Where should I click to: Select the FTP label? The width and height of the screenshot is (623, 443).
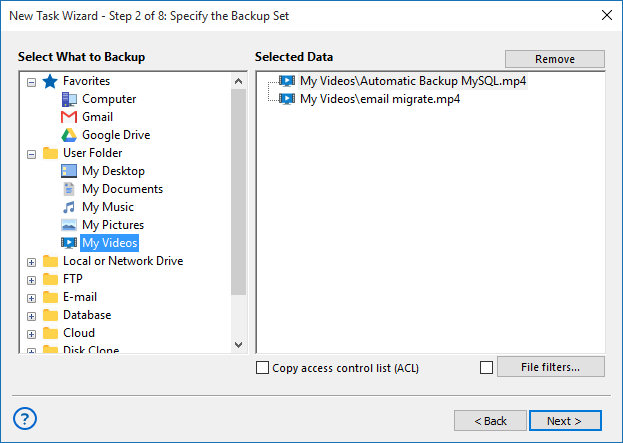[x=73, y=279]
